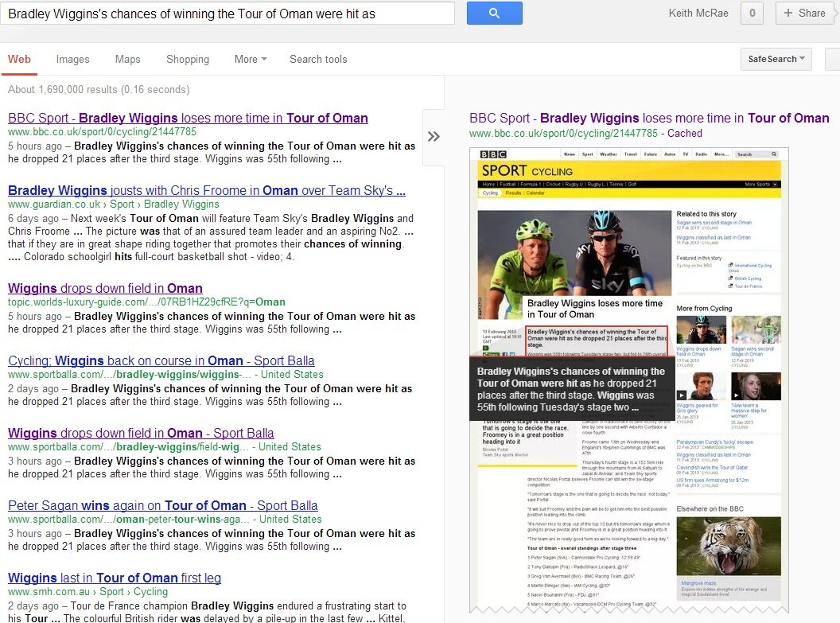This screenshot has height=623, width=840.
Task: Switch to the Shopping tab
Action: point(188,60)
